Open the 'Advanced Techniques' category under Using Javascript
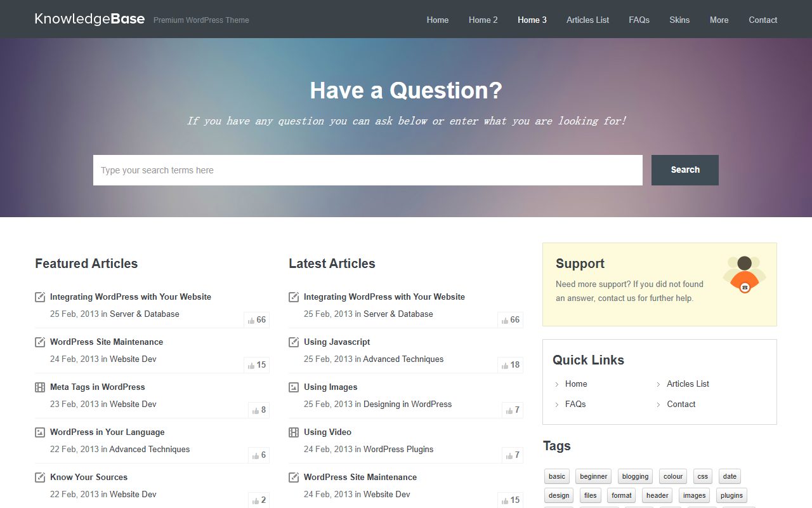Screen dimensions: 812x508 tap(403, 359)
